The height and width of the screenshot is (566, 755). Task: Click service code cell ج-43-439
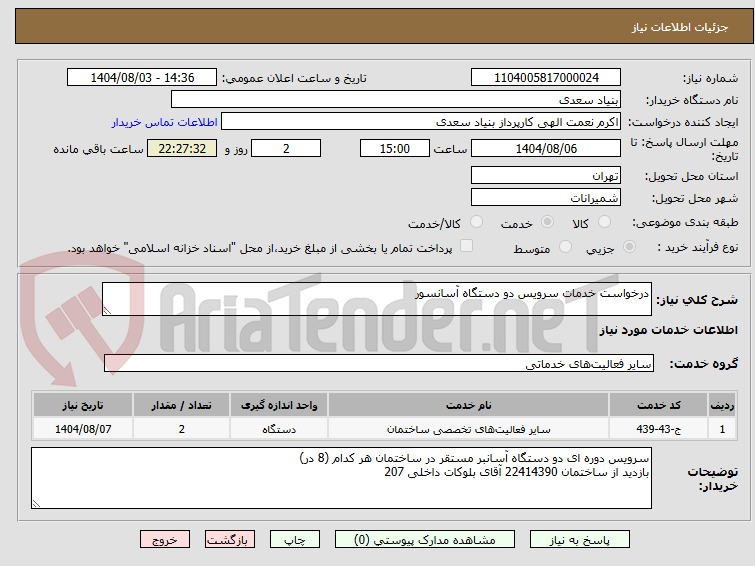tap(658, 429)
